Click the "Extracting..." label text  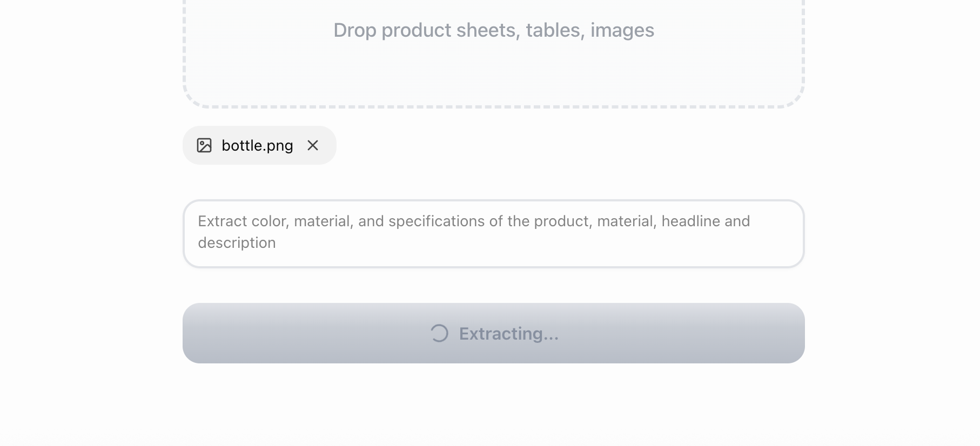click(508, 334)
